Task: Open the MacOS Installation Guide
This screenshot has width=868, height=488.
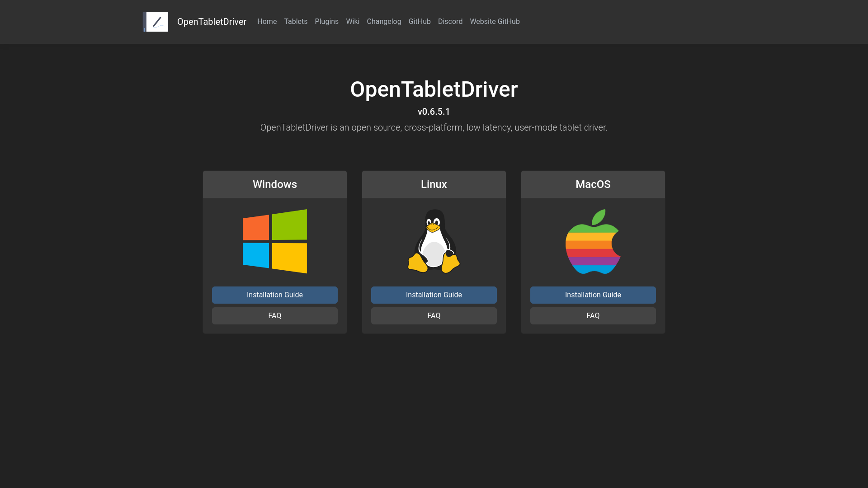Action: coord(593,295)
